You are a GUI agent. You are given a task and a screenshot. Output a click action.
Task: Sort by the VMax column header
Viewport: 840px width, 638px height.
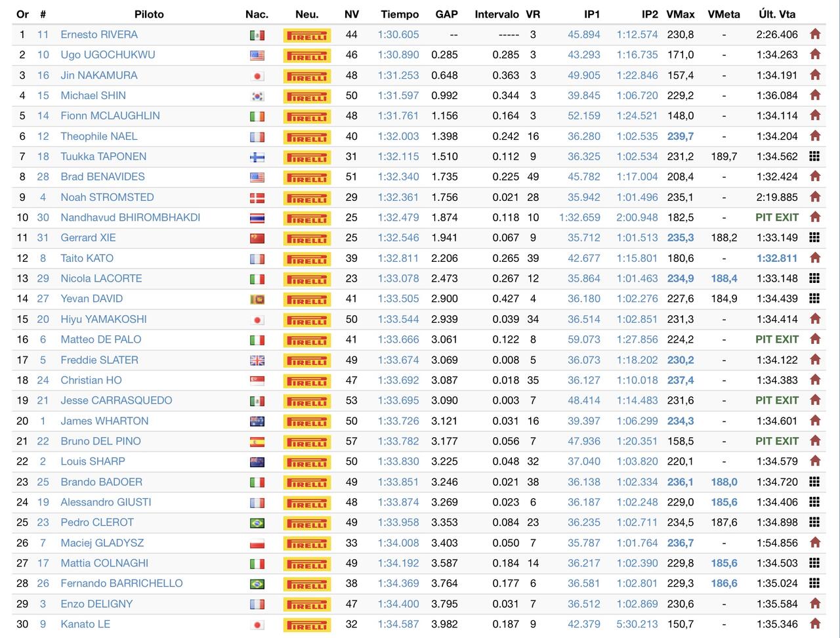(x=681, y=14)
